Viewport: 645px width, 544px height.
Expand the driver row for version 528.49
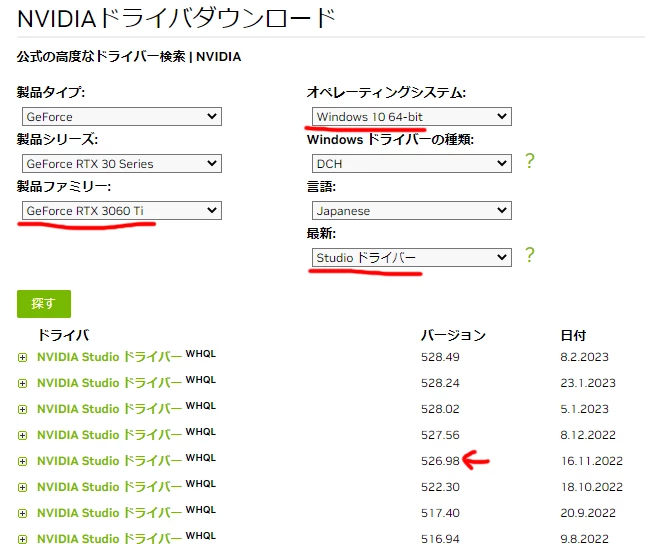[x=23, y=358]
